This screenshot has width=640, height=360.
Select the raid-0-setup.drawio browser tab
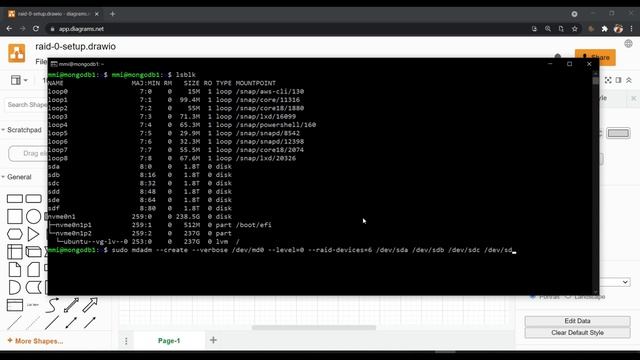click(53, 14)
